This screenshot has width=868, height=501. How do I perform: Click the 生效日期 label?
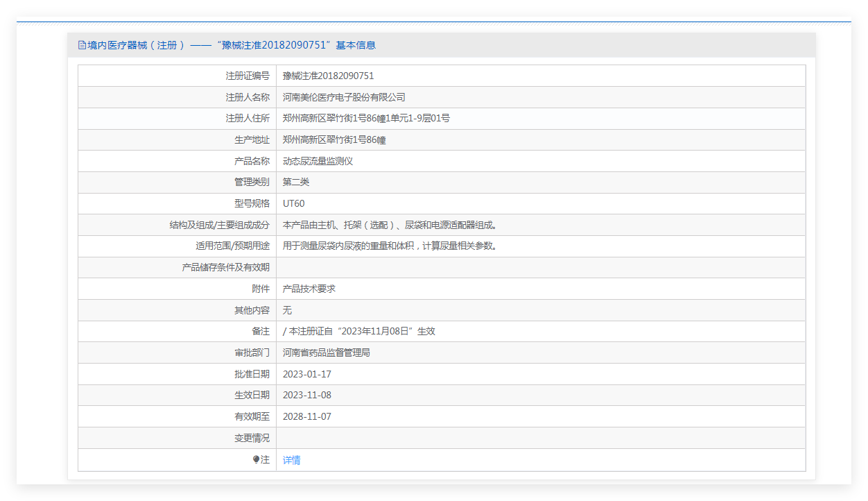[252, 395]
